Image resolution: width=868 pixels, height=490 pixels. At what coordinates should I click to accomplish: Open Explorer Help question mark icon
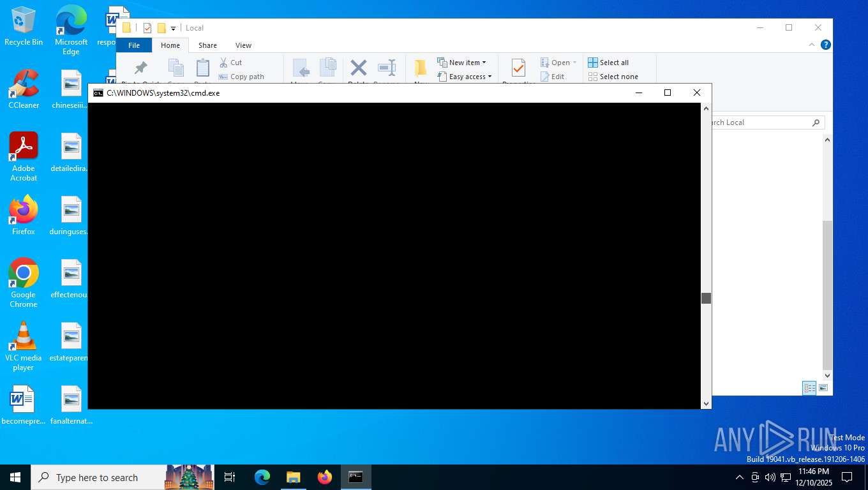(x=825, y=45)
